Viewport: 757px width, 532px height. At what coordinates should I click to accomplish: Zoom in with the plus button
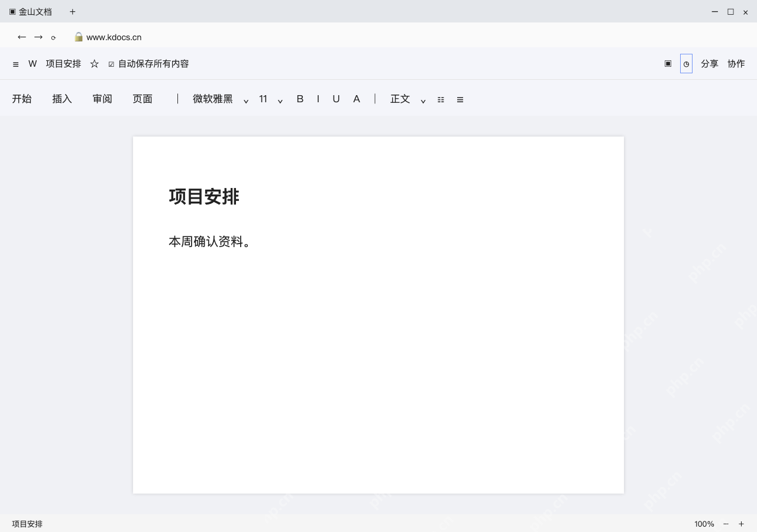point(741,524)
